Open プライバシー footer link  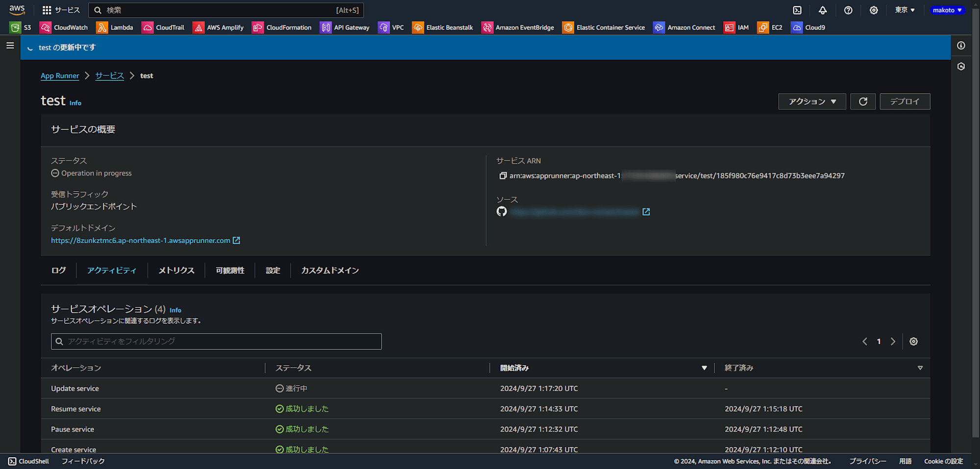[x=868, y=461]
